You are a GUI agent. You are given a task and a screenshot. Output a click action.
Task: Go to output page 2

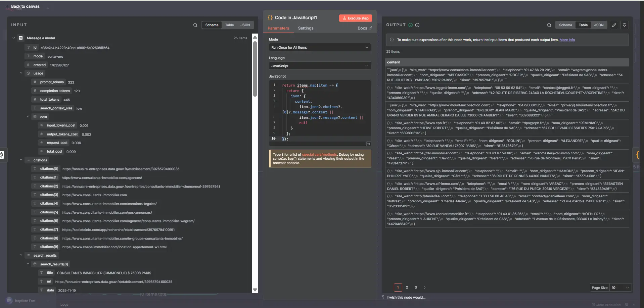point(407,288)
